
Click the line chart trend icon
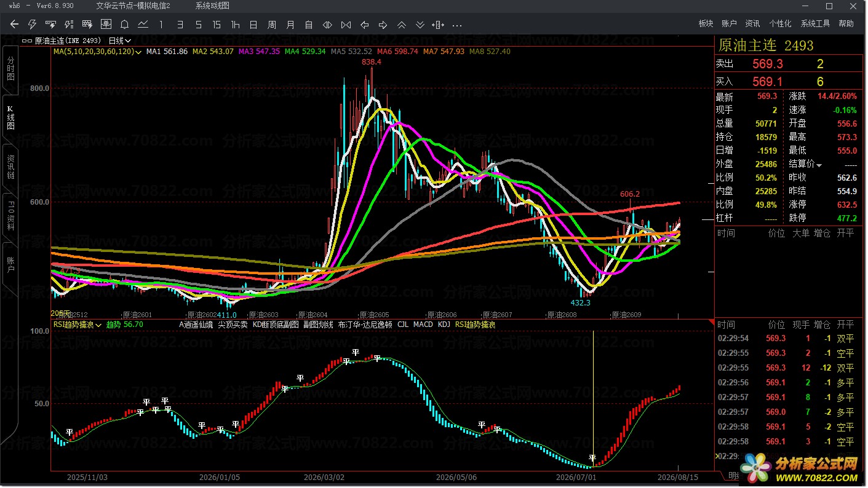(143, 25)
